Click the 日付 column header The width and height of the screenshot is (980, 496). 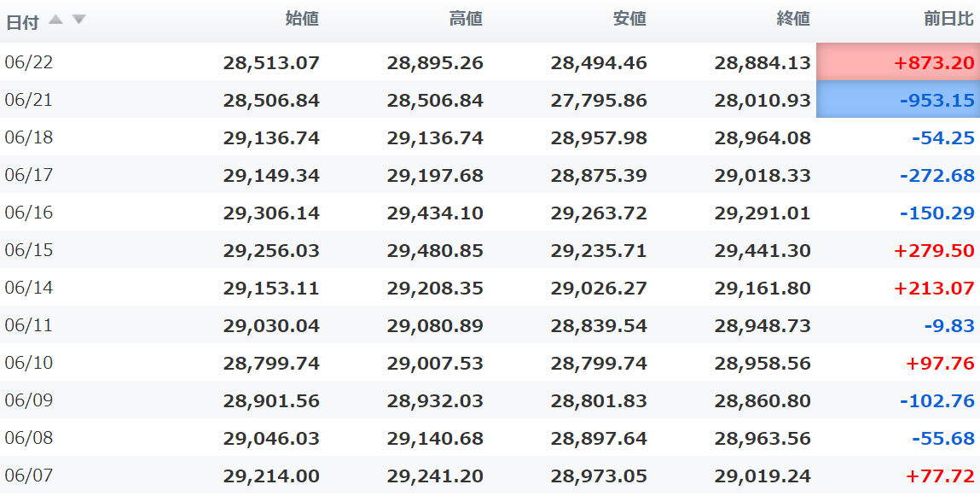coord(22,22)
